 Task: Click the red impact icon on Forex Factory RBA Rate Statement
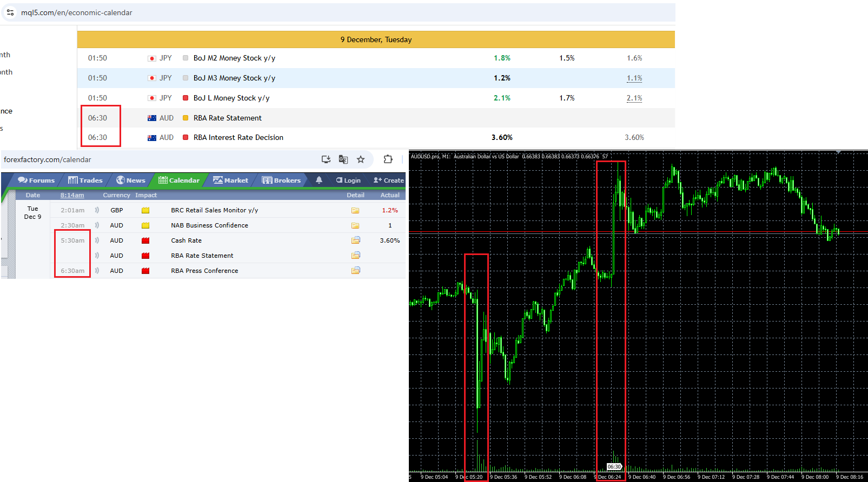(145, 256)
